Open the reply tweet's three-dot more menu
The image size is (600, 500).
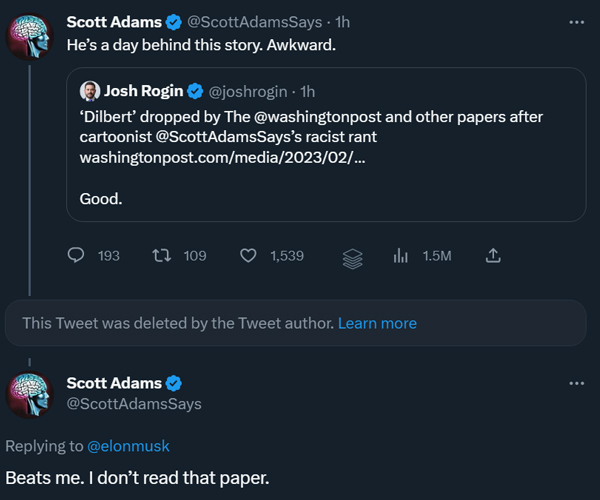click(576, 383)
